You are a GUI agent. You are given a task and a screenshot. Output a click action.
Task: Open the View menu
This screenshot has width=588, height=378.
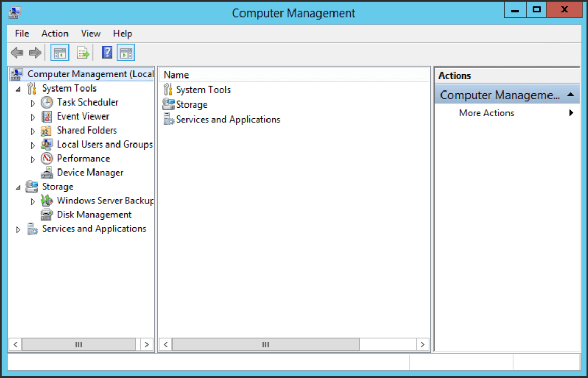point(90,33)
